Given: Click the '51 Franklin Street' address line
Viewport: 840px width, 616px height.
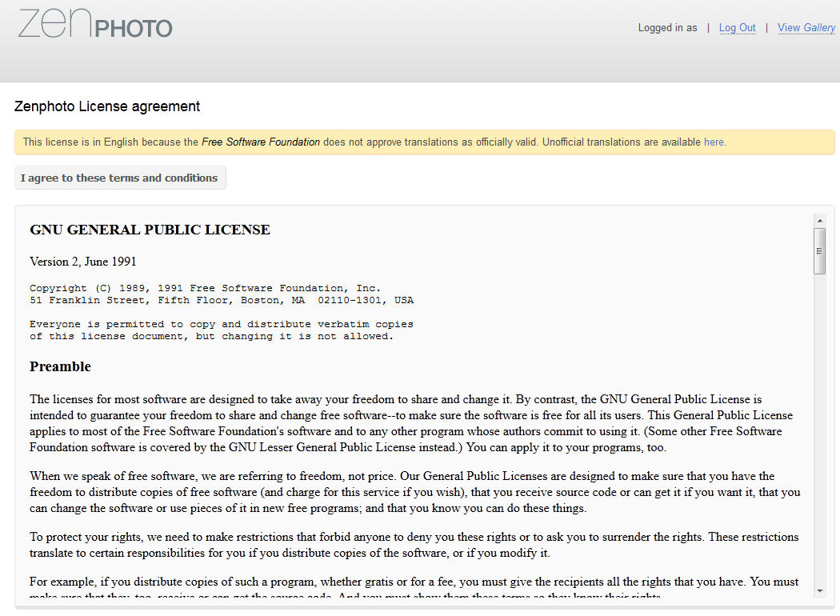Looking at the screenshot, I should pos(222,300).
